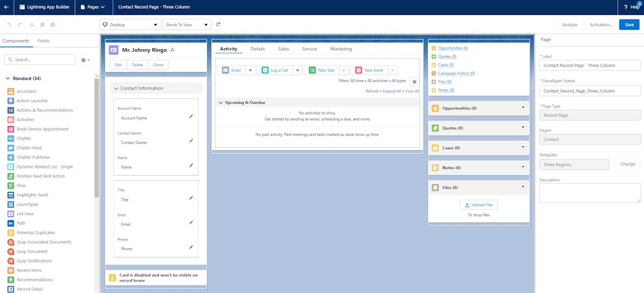Click the pencil next to Email field
The height and width of the screenshot is (293, 644).
[191, 223]
